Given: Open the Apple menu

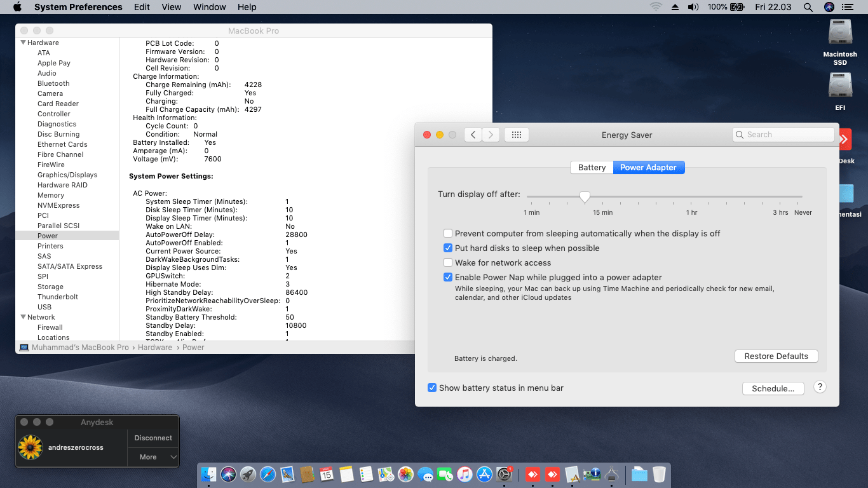Looking at the screenshot, I should [x=17, y=7].
